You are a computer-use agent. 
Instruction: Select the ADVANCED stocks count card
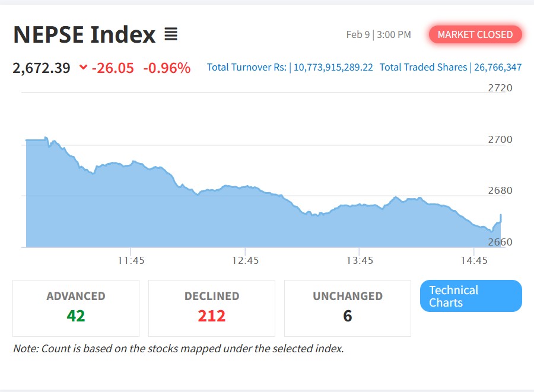pyautogui.click(x=76, y=308)
